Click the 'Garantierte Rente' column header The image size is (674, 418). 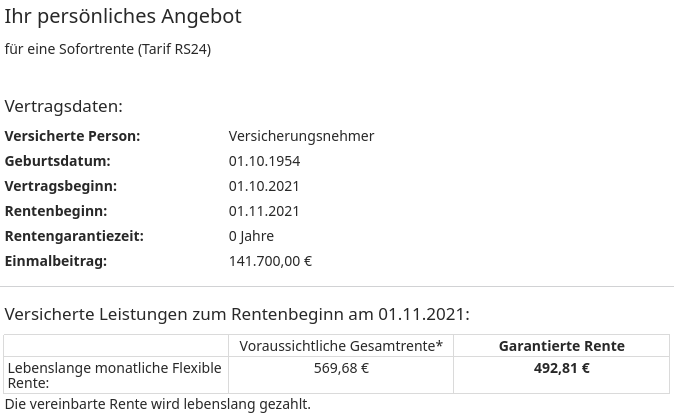[x=561, y=346]
